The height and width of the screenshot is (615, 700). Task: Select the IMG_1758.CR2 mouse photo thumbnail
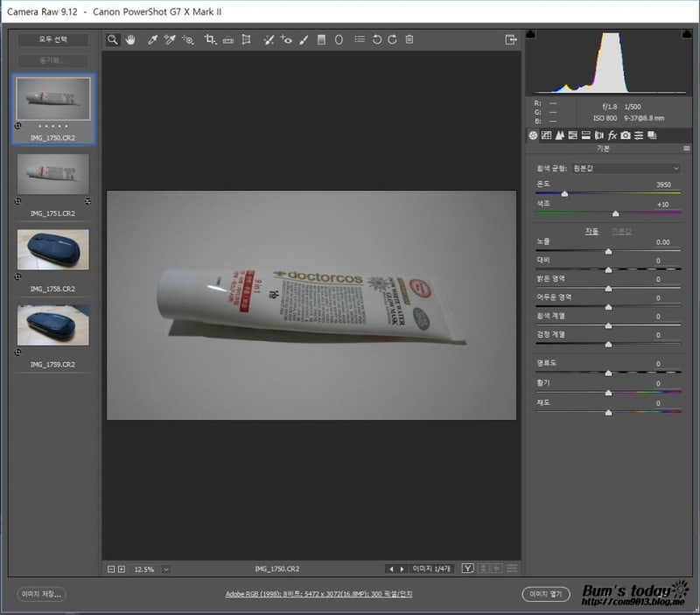point(53,249)
